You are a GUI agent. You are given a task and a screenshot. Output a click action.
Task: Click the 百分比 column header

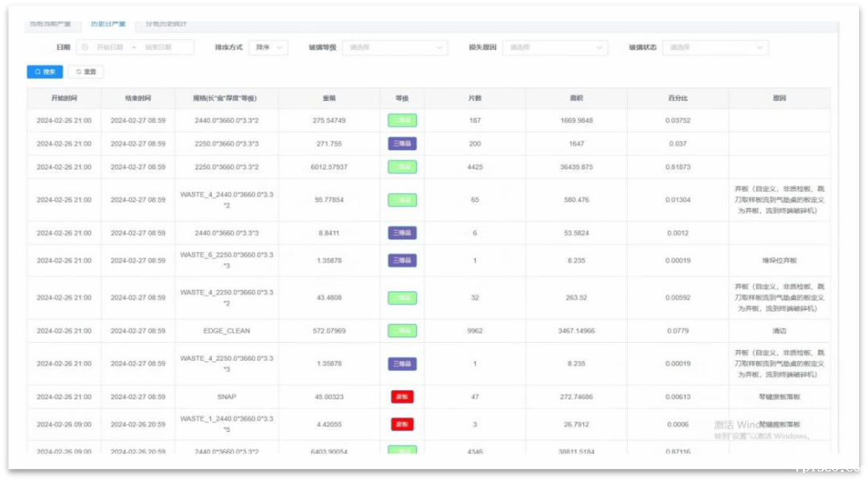click(678, 98)
